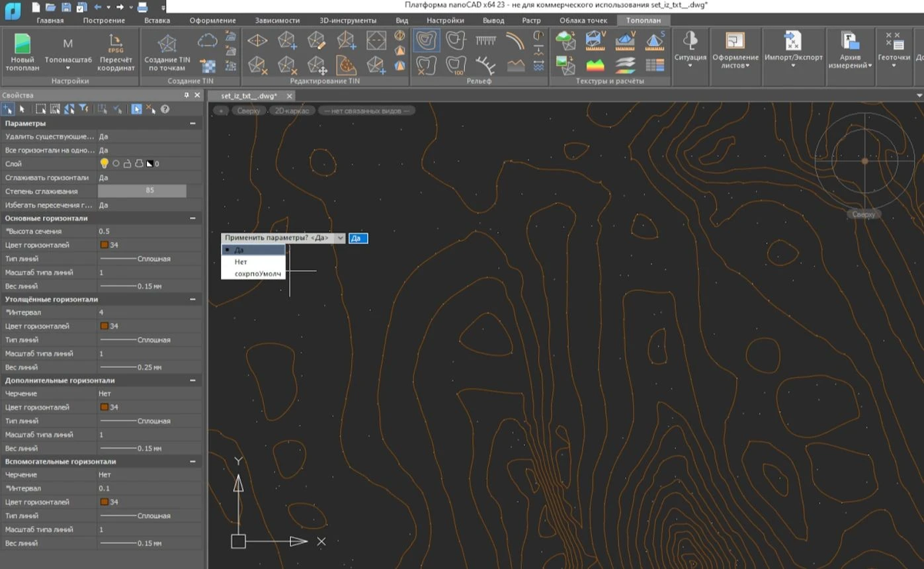Screen dimensions: 924x569
Task: Click the Save icon in quick access toolbar
Action: click(x=66, y=7)
